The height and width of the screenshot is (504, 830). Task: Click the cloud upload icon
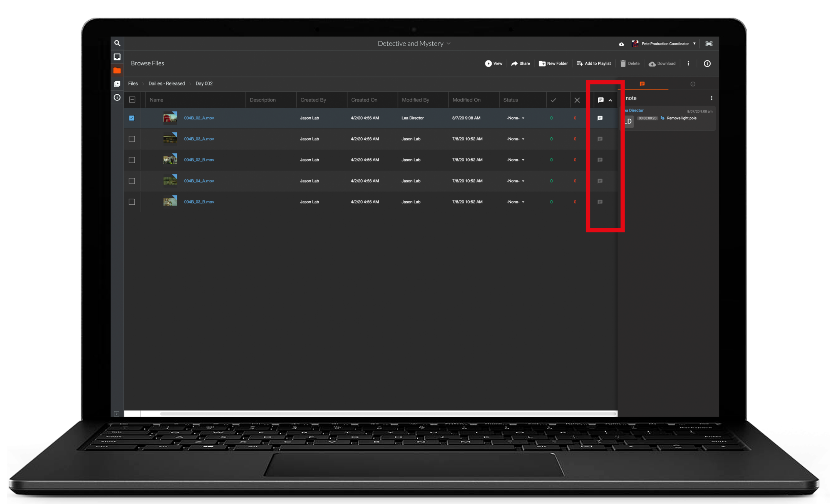[x=621, y=44]
